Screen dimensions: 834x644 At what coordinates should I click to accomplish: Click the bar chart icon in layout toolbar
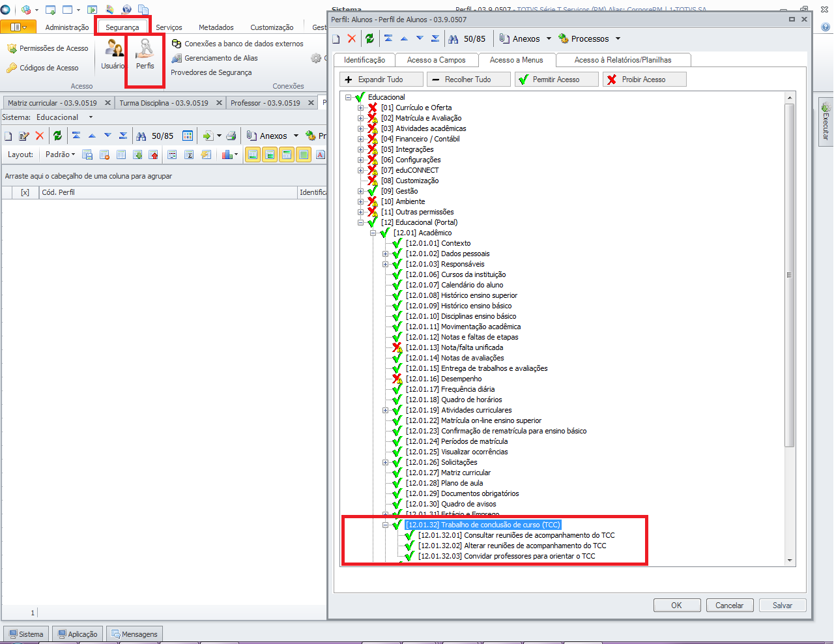pyautogui.click(x=227, y=154)
